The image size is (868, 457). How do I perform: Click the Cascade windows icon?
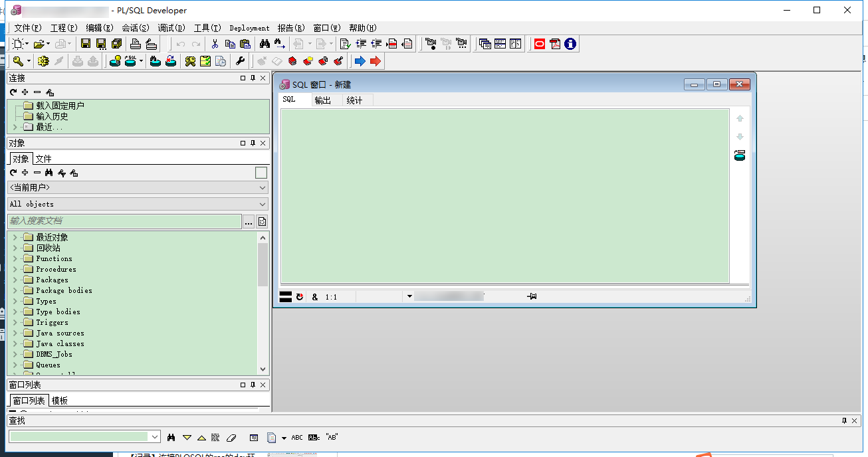click(485, 44)
